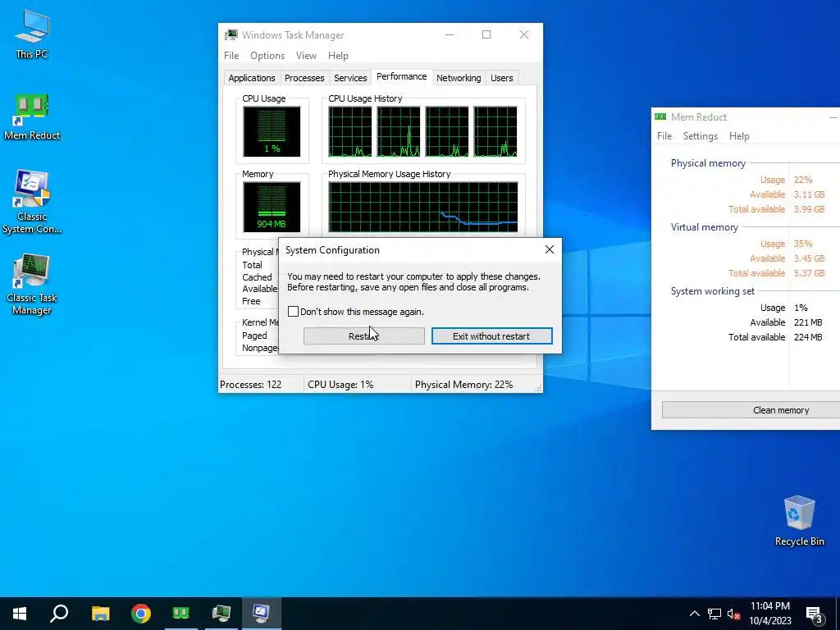Screen dimensions: 840x630
Task: Click the CPU Usage gauge showing 1 %
Action: point(272,131)
